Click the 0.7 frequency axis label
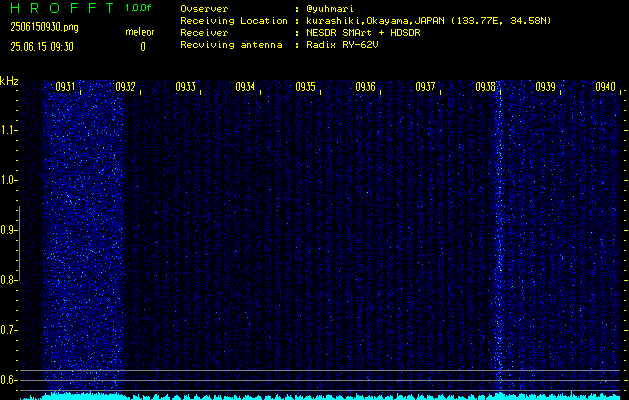Image resolution: width=629 pixels, height=400 pixels. tap(7, 330)
